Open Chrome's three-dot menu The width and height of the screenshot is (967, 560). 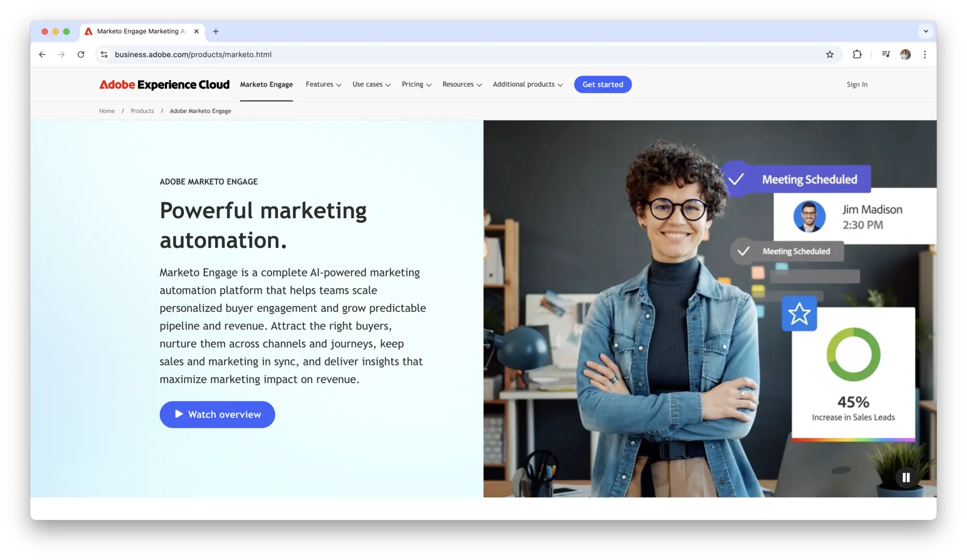924,54
